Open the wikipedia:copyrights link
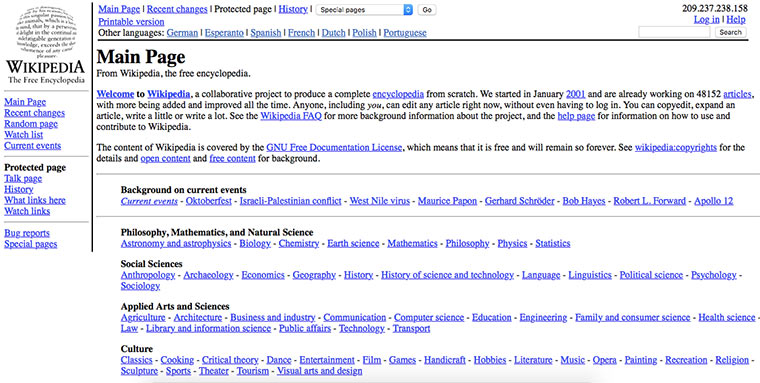The height and width of the screenshot is (383, 760). tap(676, 147)
